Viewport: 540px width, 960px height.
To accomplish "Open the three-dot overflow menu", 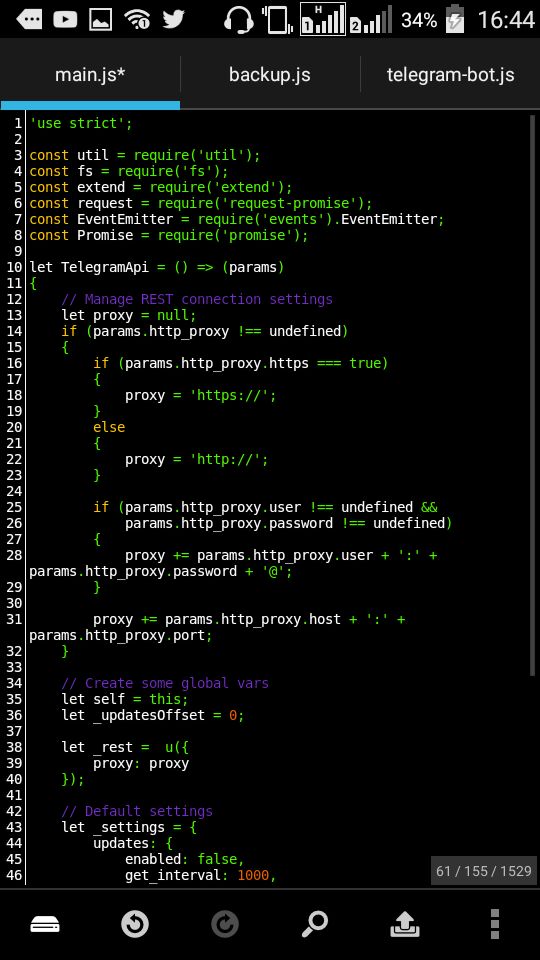I will 495,924.
